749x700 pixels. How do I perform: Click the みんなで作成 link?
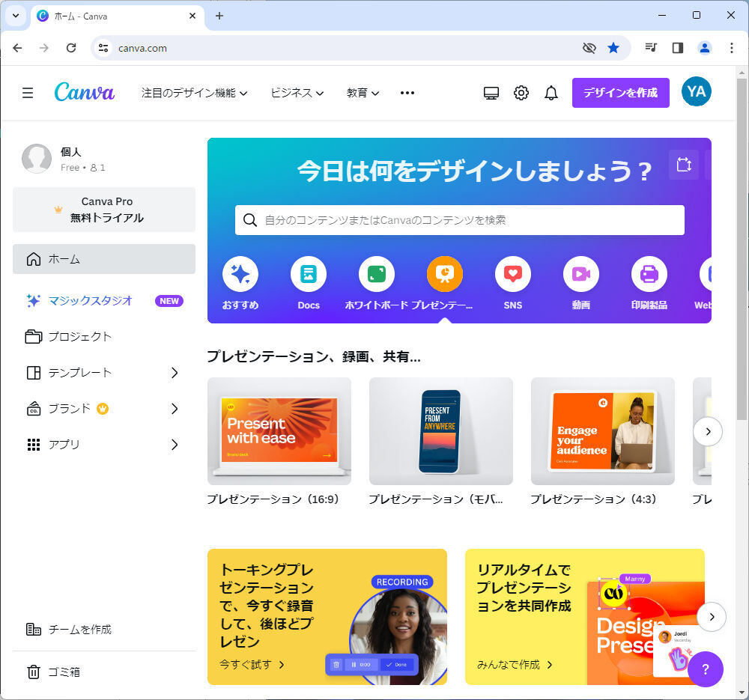tap(515, 665)
